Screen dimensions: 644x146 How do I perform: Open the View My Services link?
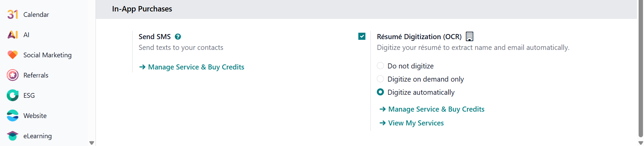click(x=416, y=123)
